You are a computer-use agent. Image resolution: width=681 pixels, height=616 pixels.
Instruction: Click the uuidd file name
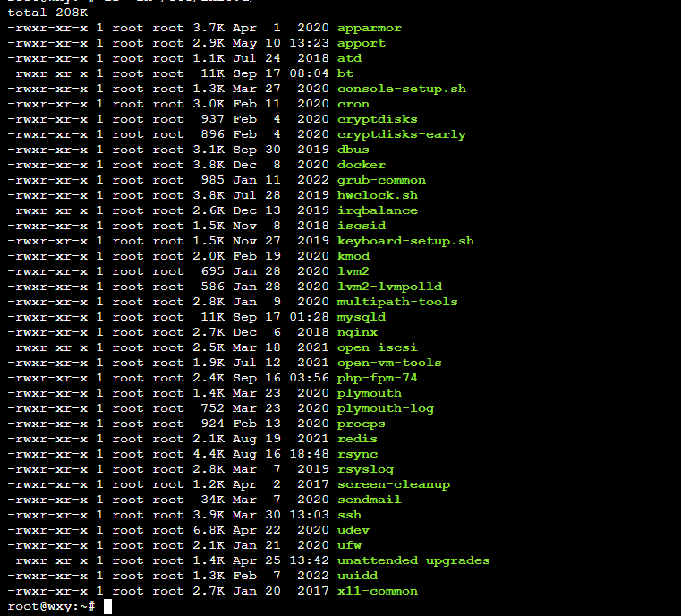coord(357,576)
